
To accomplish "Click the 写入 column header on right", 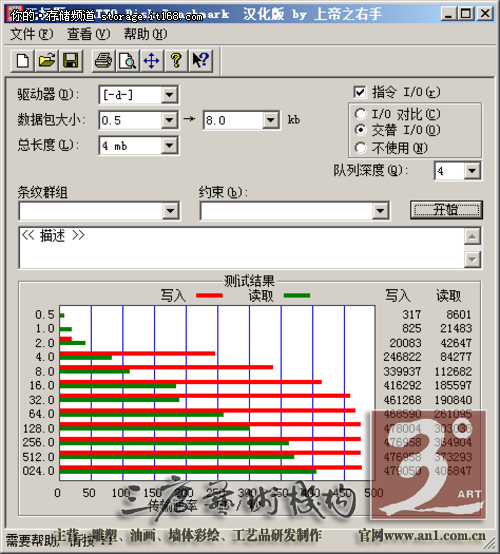I will point(398,296).
